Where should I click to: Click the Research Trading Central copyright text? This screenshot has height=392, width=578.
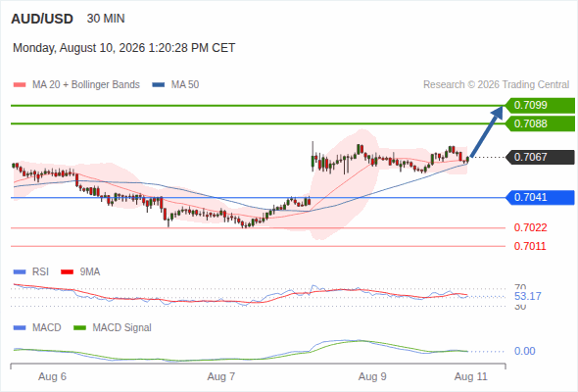click(x=496, y=85)
